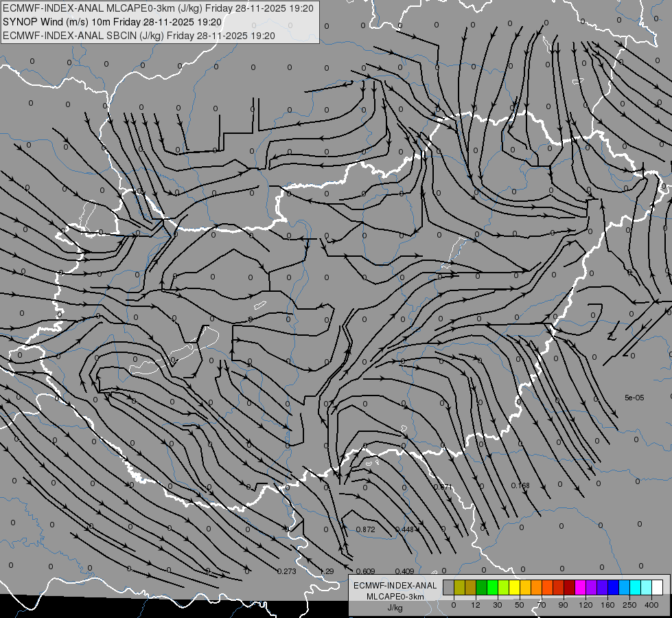Pick the bright yellow legend swatch
Image resolution: width=672 pixels, height=618 pixels.
(x=514, y=587)
